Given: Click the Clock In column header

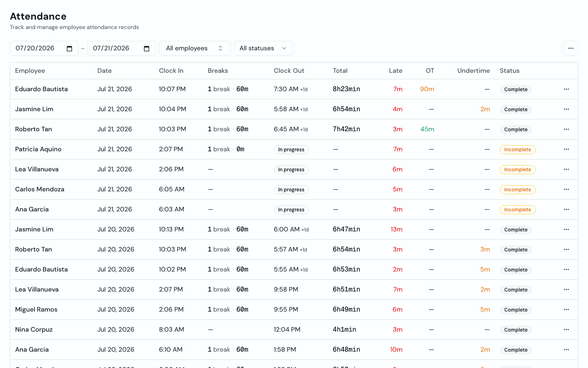Looking at the screenshot, I should point(171,71).
